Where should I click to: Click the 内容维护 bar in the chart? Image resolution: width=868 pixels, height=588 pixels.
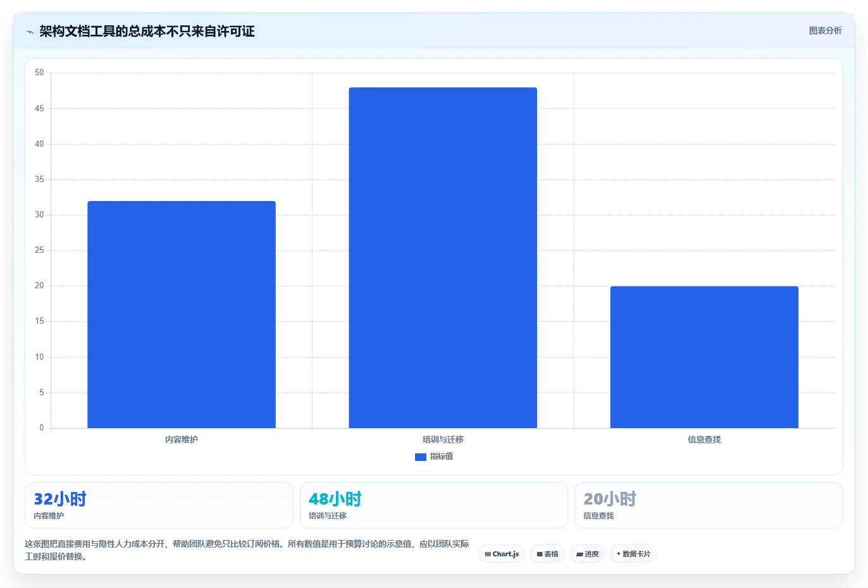182,314
